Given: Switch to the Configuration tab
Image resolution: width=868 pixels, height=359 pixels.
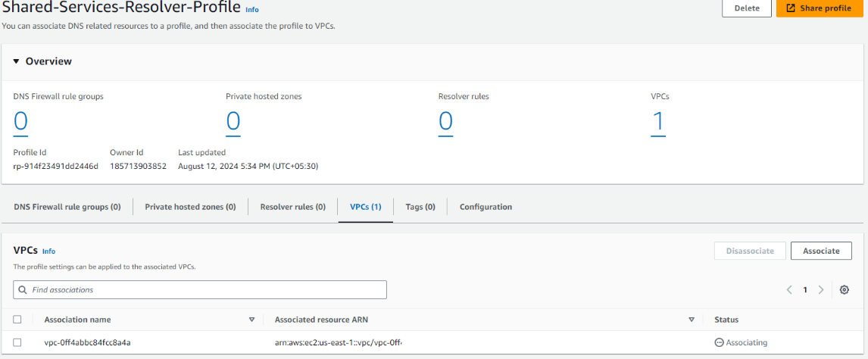Looking at the screenshot, I should (x=486, y=207).
